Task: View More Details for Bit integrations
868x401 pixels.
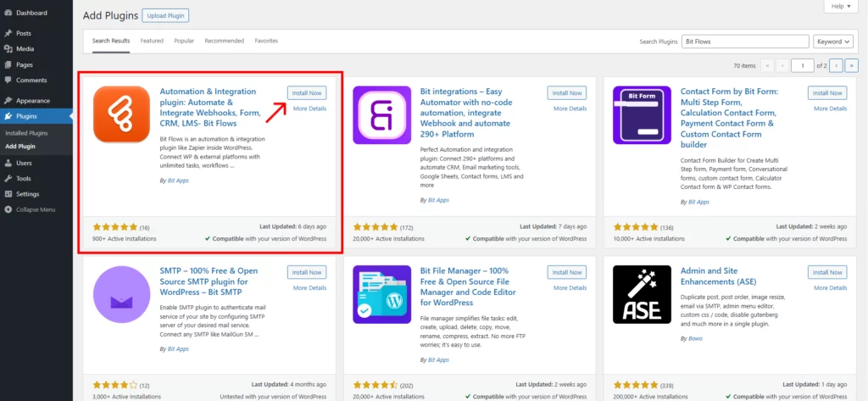Action: tap(570, 109)
